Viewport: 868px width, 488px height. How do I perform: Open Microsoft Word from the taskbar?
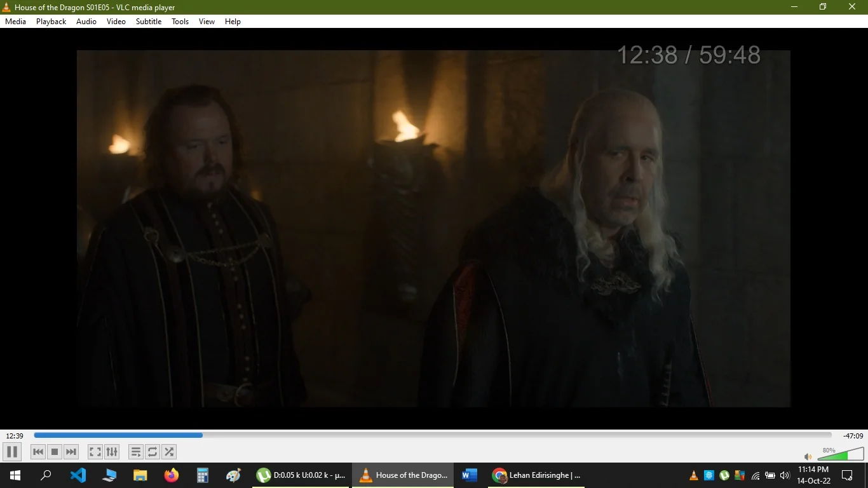coord(470,475)
